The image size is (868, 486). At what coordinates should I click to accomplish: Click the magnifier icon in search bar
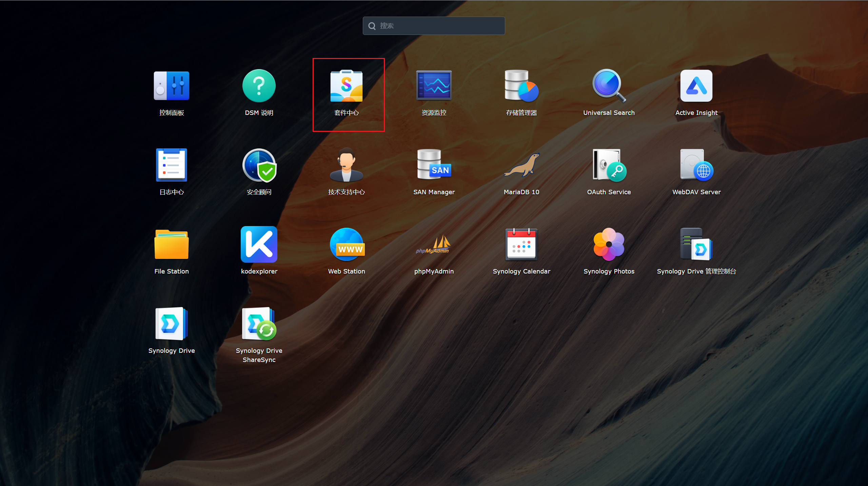point(372,26)
